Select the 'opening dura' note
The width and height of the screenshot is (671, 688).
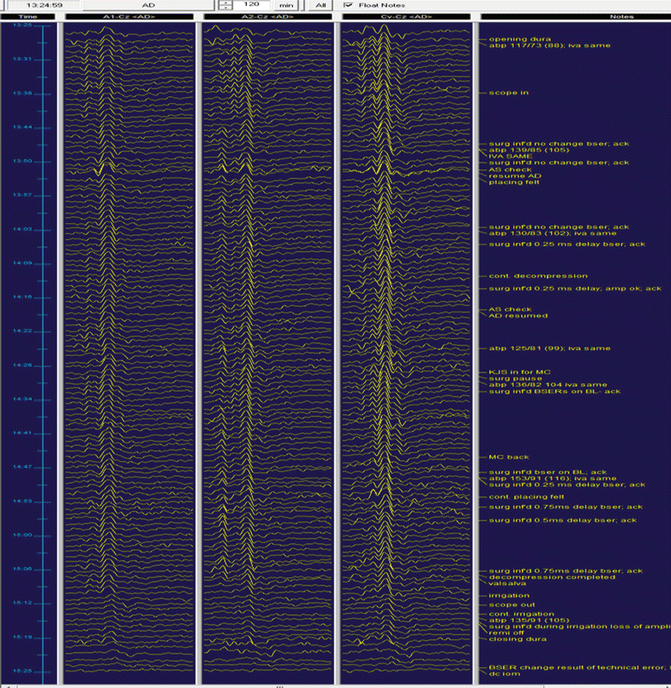pos(509,39)
